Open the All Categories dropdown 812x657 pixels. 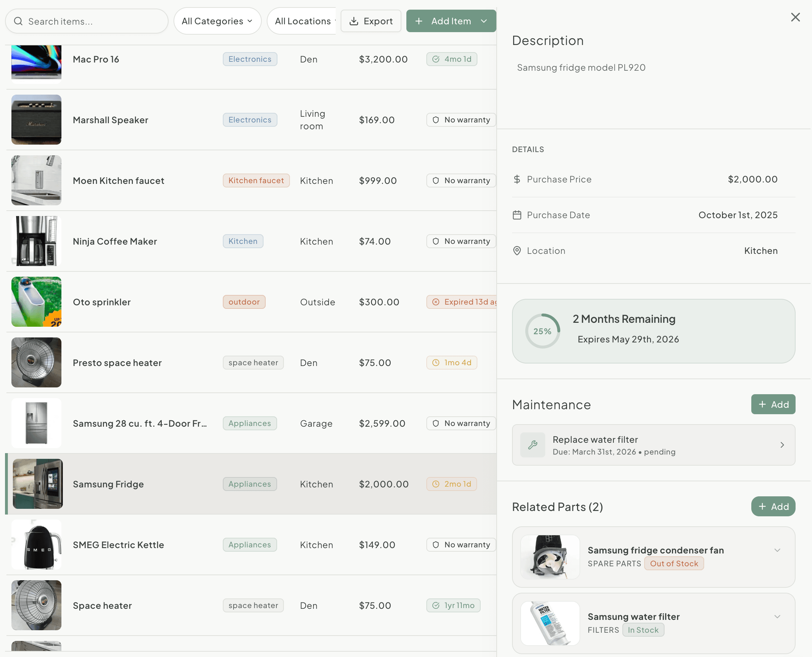(217, 21)
